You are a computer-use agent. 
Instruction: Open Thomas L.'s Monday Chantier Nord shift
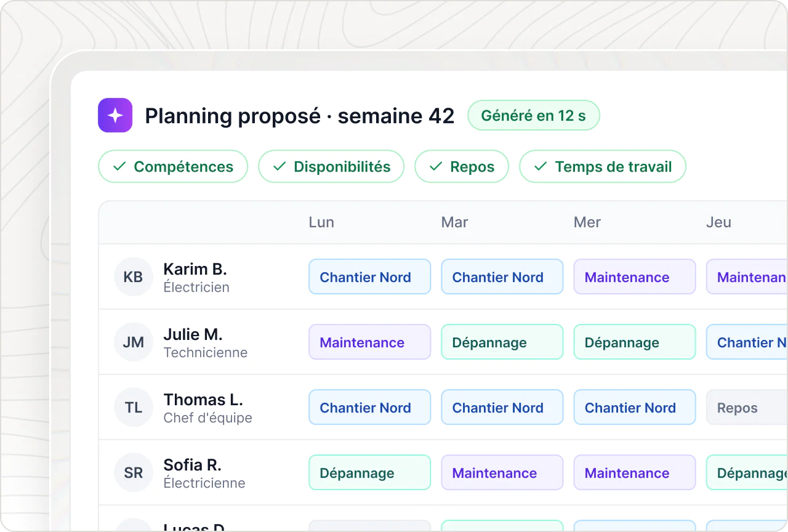click(x=369, y=408)
